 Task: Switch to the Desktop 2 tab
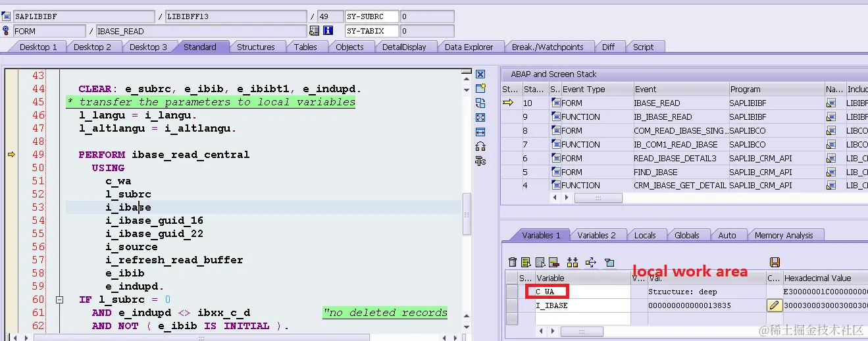(92, 47)
